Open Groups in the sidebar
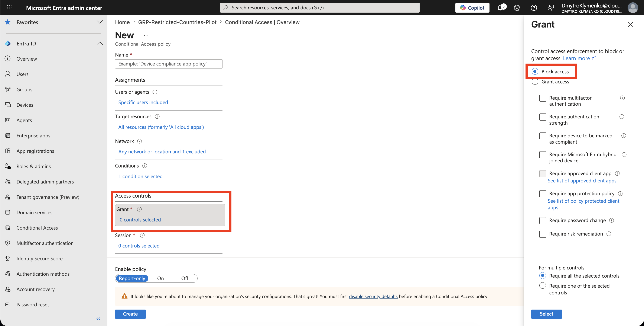Screen dimensions: 644x326 point(24,89)
